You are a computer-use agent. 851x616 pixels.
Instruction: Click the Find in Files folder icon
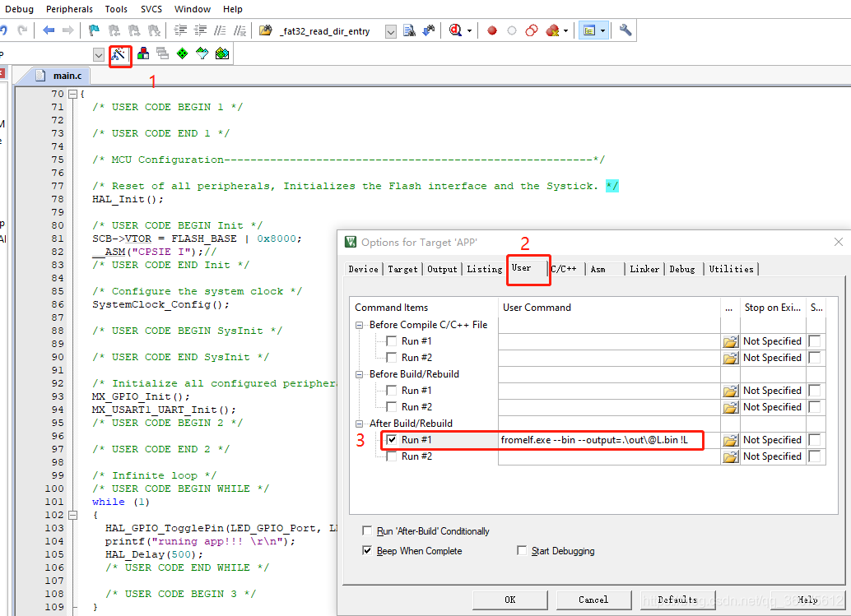click(x=265, y=30)
